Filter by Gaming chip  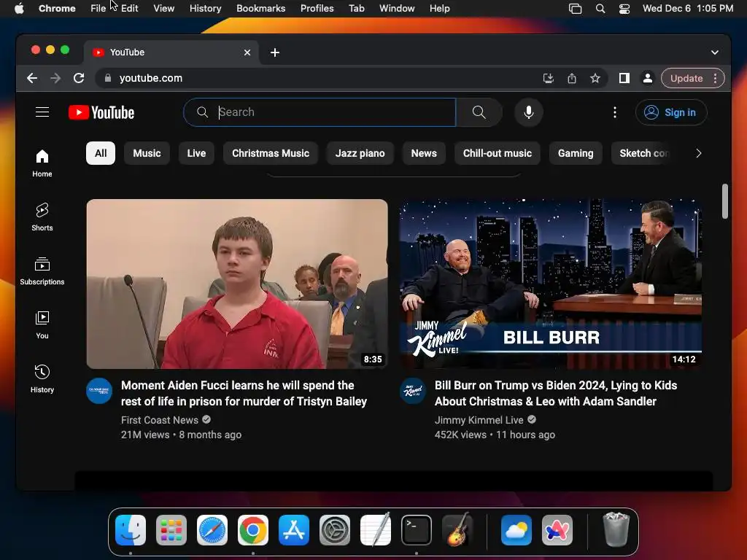576,153
